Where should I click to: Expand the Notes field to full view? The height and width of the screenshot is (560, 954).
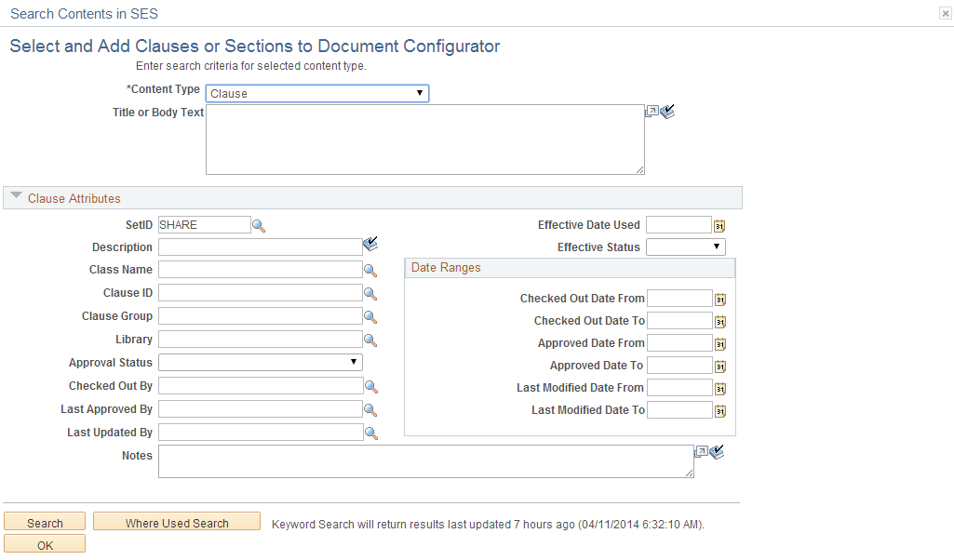click(x=704, y=450)
